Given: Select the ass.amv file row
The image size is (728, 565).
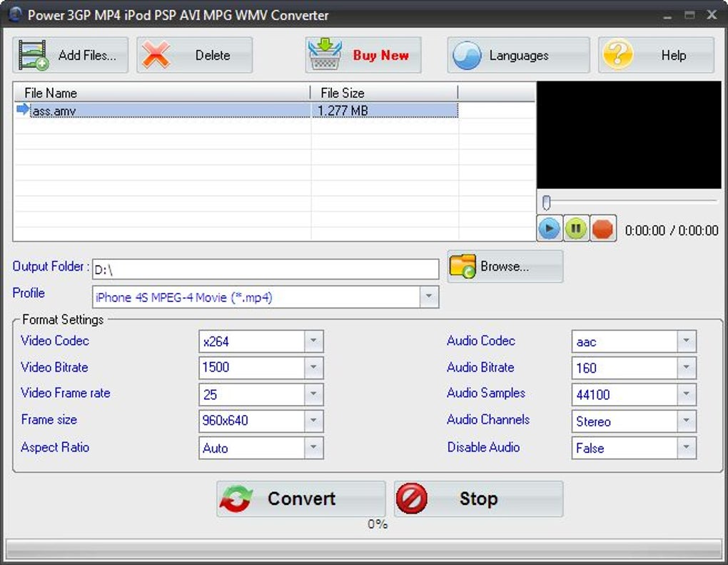Looking at the screenshot, I should pos(237,111).
